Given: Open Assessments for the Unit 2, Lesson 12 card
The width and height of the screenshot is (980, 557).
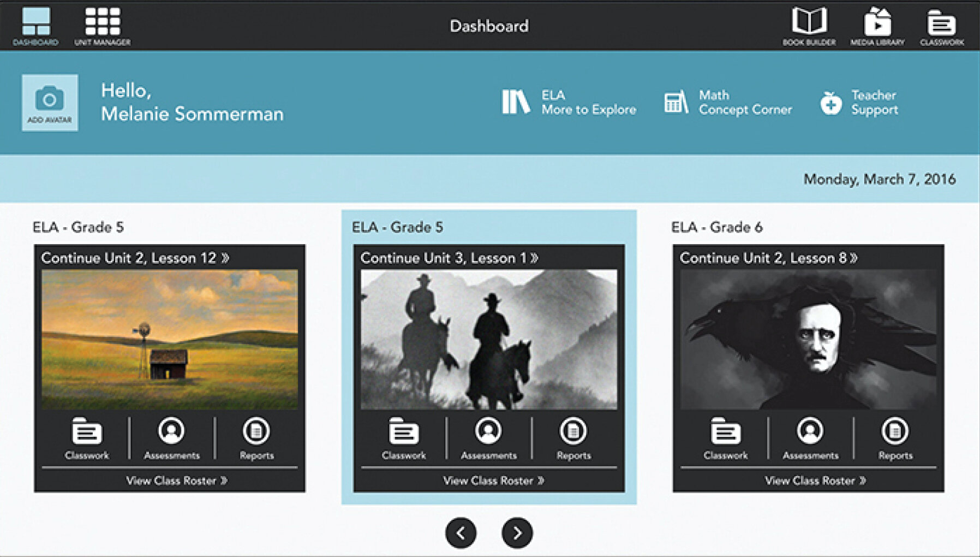Looking at the screenshot, I should pyautogui.click(x=171, y=439).
